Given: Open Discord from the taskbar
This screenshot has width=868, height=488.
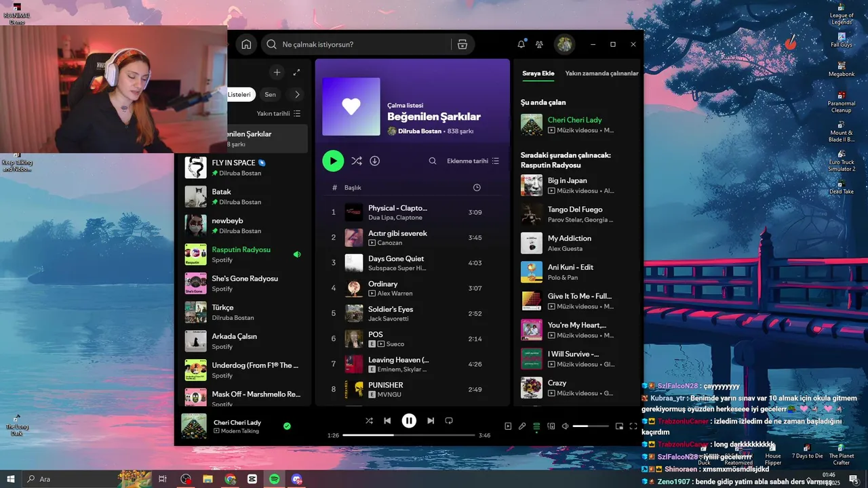Looking at the screenshot, I should tap(296, 479).
